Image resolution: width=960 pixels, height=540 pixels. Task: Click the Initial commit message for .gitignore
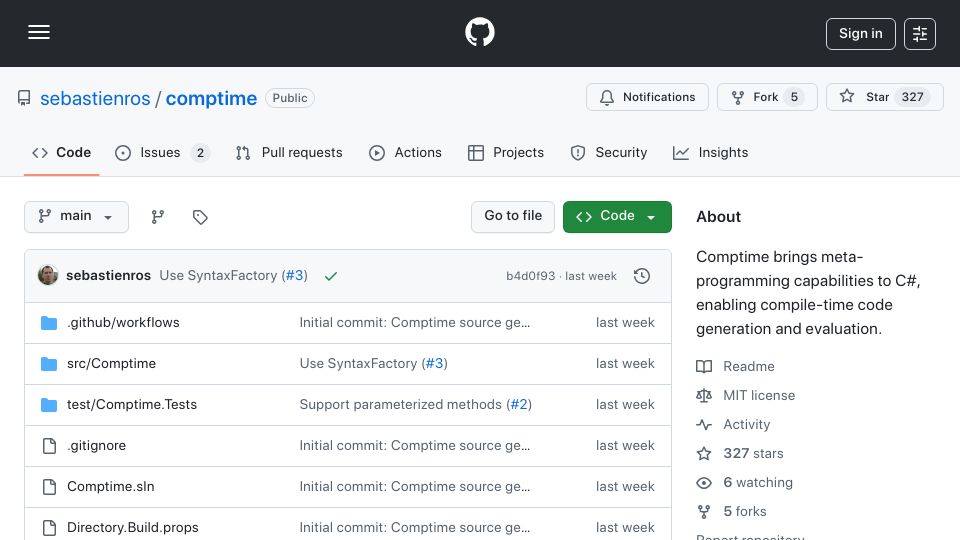[x=414, y=446]
